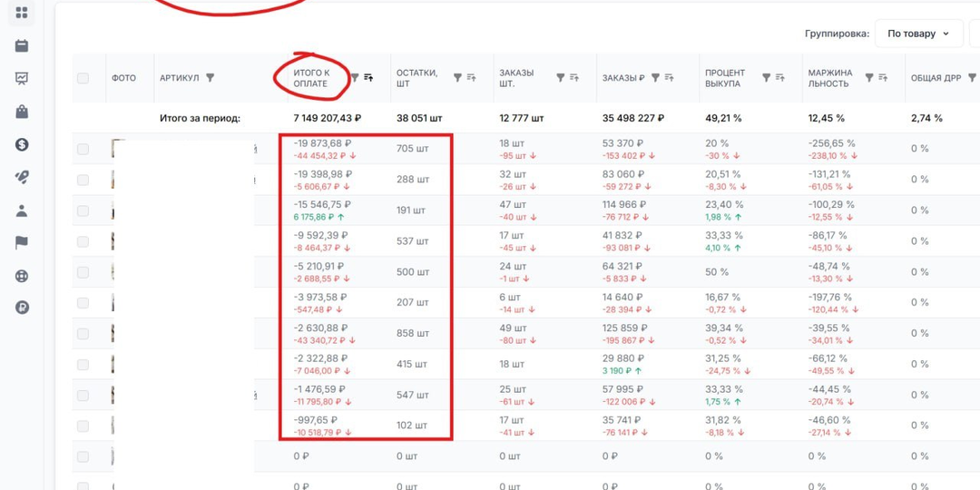Click the orders value 125 859 ₽
The image size is (980, 490).
coord(624,328)
